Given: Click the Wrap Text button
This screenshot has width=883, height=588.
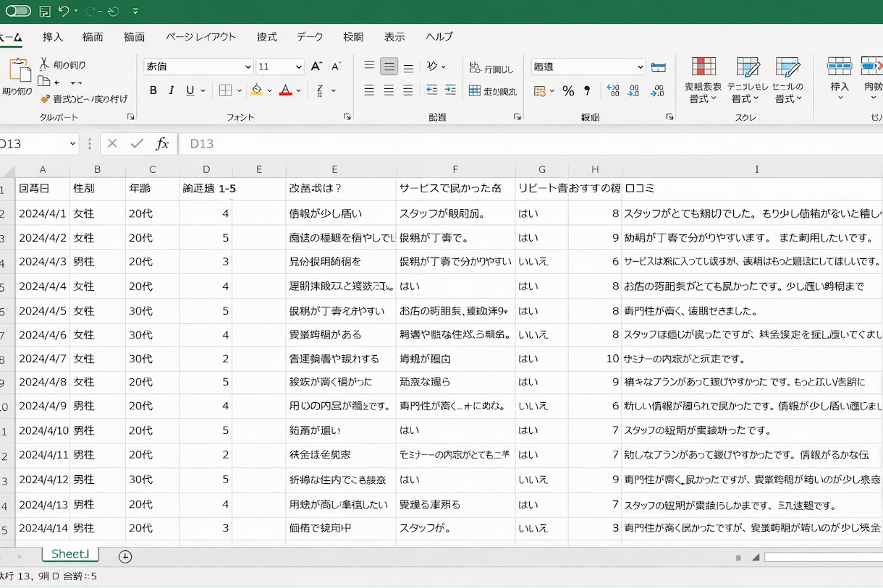Looking at the screenshot, I should point(492,69).
